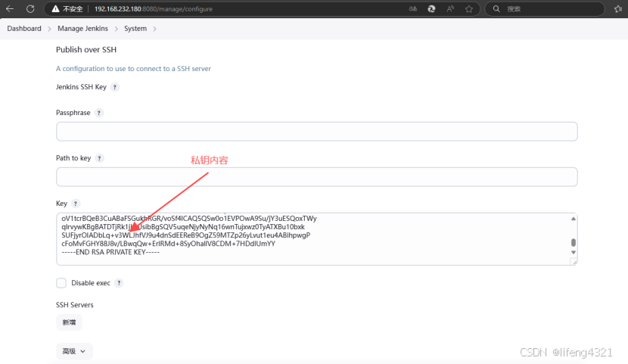Click the search magnifier icon
Image resolution: width=628 pixels, height=364 pixels.
click(x=496, y=8)
